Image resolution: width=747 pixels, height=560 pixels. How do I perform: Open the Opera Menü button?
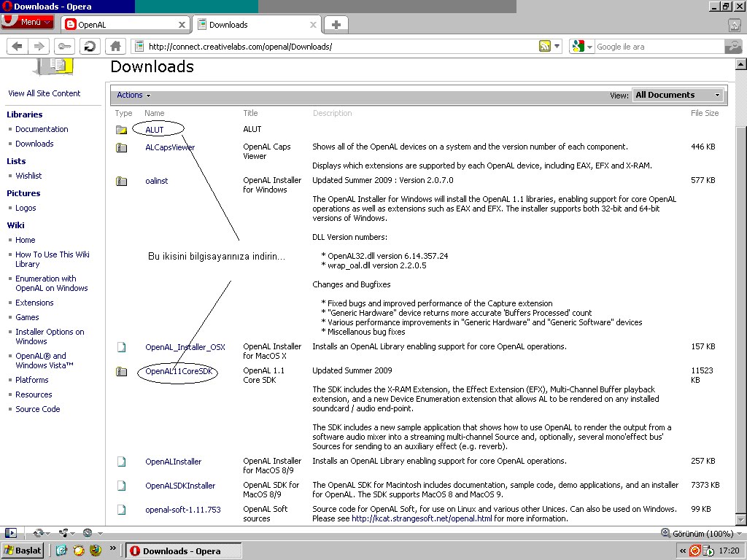tap(28, 22)
